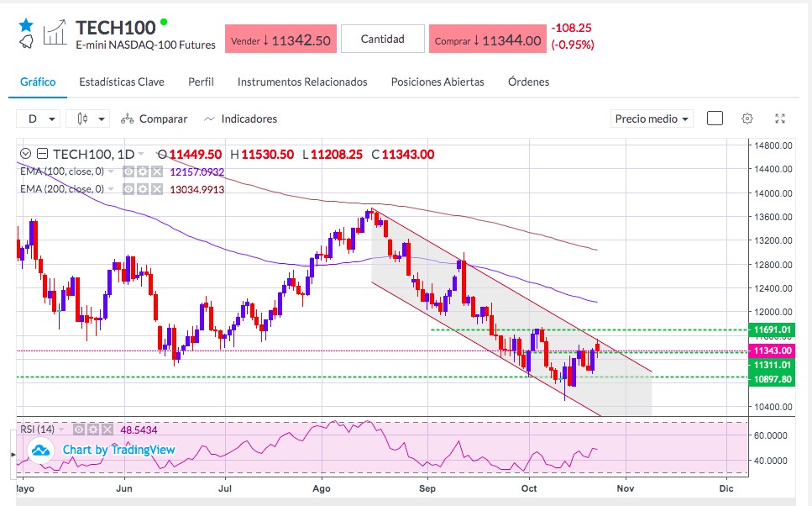Viewport: 812px width, 506px height.
Task: Remove the EMA 200 indicator
Action: click(156, 189)
